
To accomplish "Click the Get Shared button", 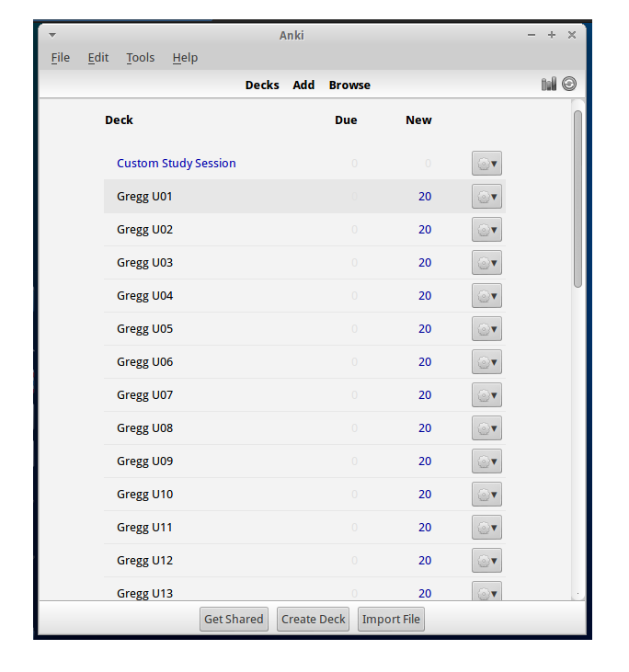I will coord(234,619).
